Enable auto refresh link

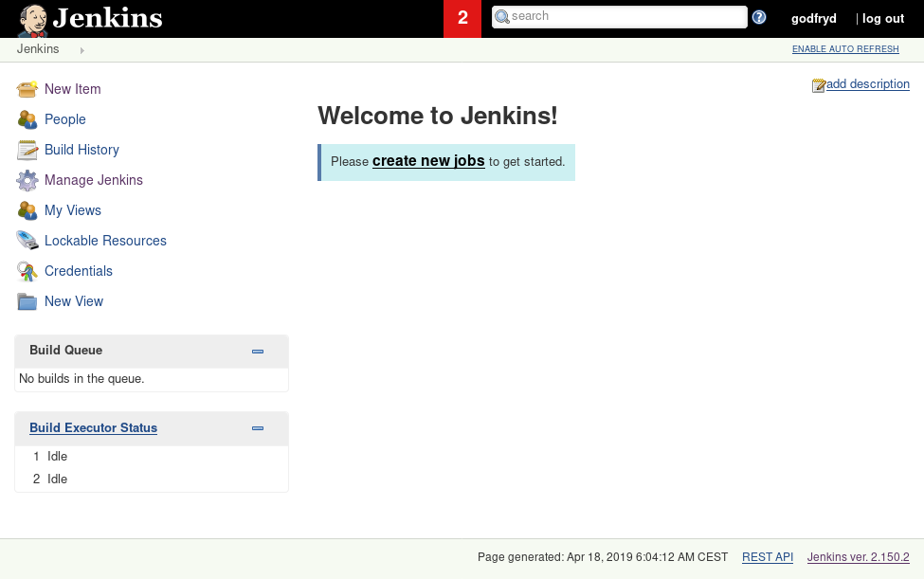(845, 49)
